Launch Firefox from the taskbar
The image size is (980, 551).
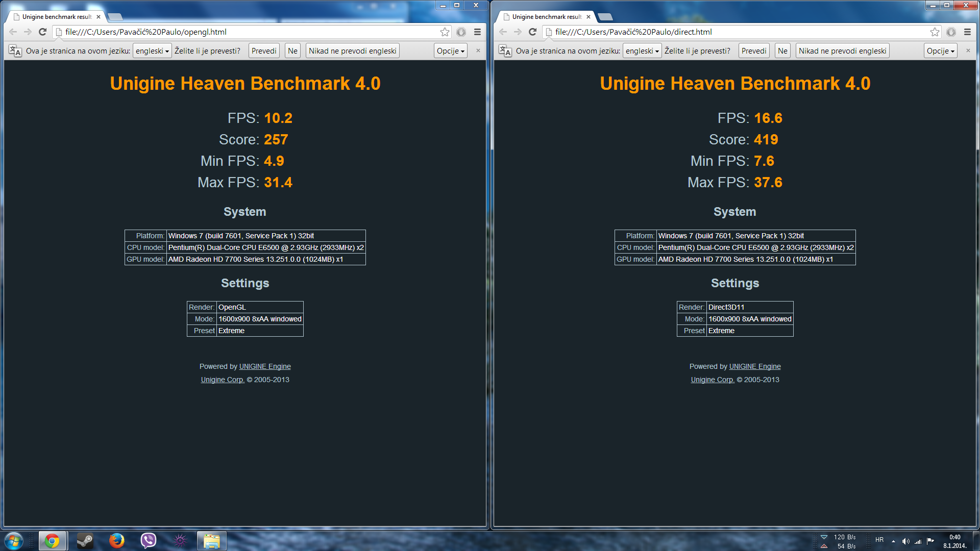pos(116,541)
